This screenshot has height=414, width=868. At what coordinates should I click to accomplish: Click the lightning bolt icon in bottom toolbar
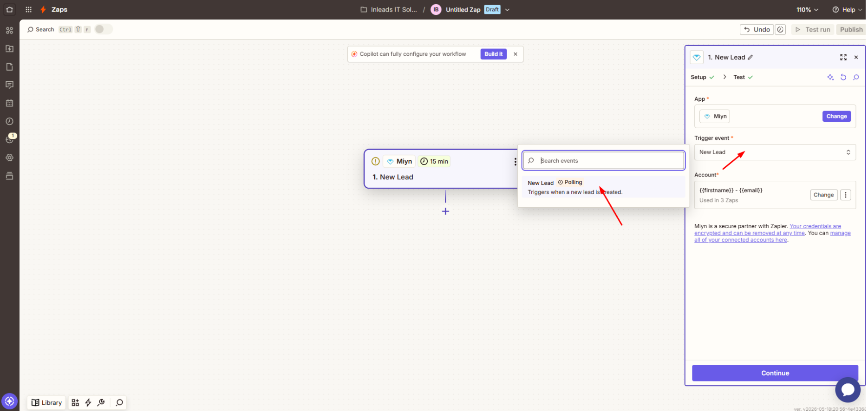[x=88, y=404]
